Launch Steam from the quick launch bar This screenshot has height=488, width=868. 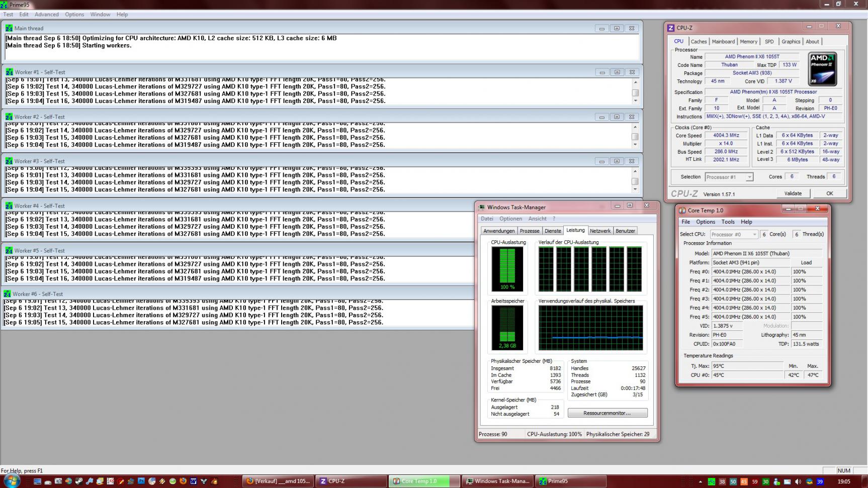click(x=79, y=481)
